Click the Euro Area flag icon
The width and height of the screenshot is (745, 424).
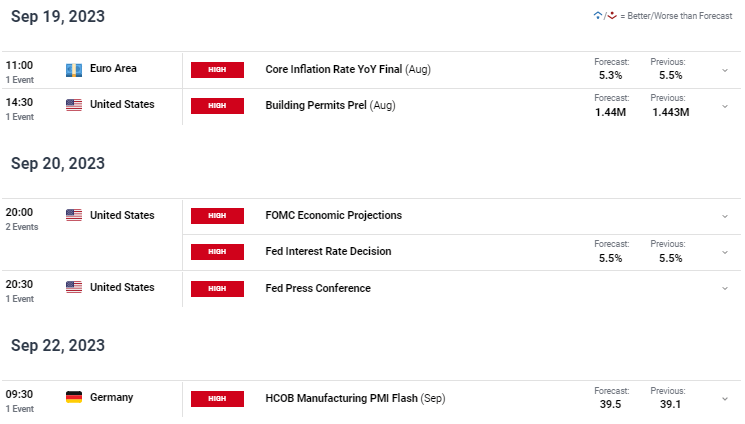(x=74, y=70)
